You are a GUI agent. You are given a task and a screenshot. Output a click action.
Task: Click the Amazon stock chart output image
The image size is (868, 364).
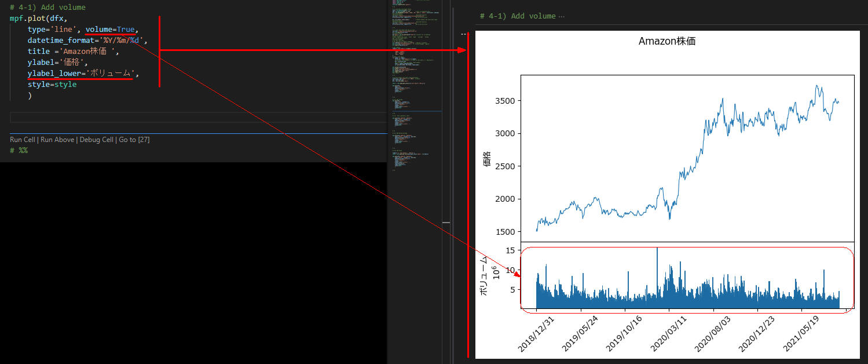667,195
